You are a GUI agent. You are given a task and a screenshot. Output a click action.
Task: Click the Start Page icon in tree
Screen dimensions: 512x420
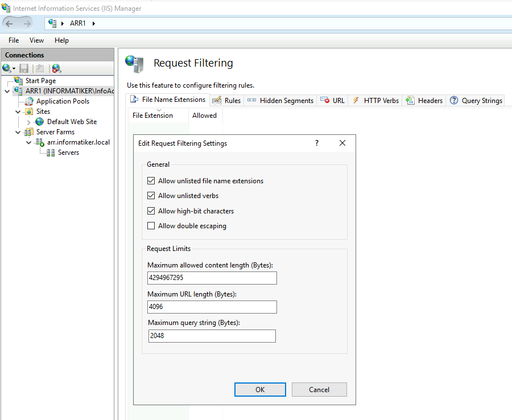point(18,80)
